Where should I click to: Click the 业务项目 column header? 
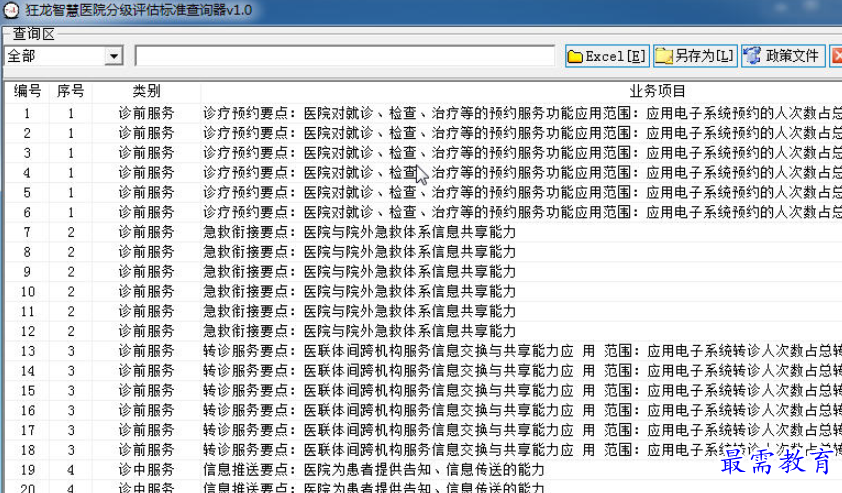[658, 91]
